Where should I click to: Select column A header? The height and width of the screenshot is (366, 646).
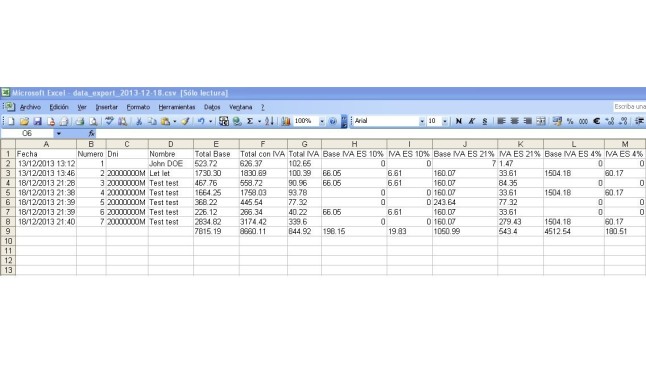pyautogui.click(x=46, y=144)
